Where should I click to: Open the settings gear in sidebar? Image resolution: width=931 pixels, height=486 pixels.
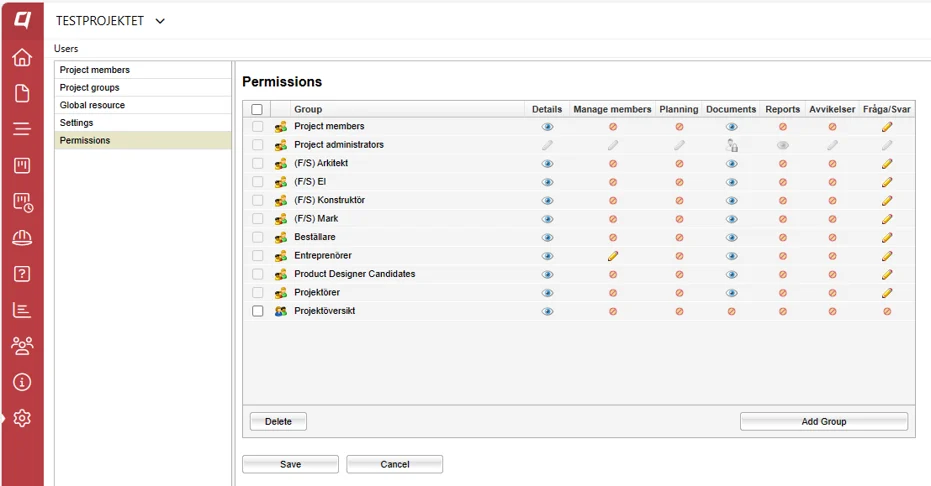tap(22, 418)
